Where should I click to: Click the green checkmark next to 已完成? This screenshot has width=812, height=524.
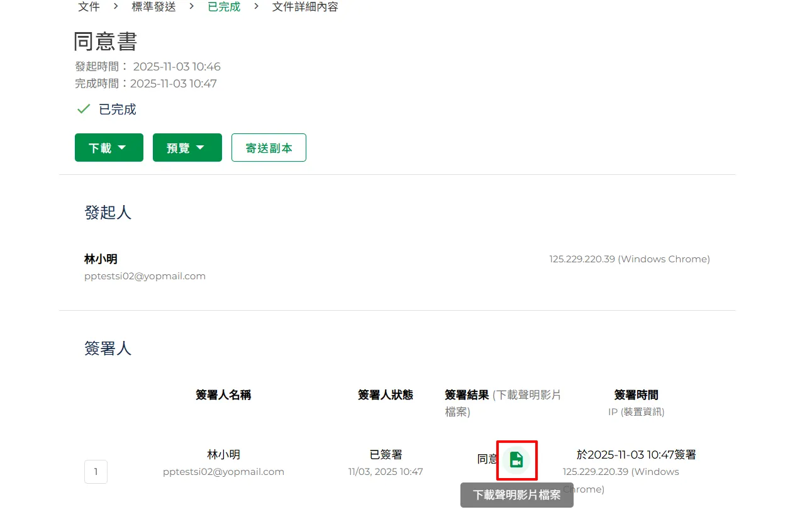[x=83, y=108]
